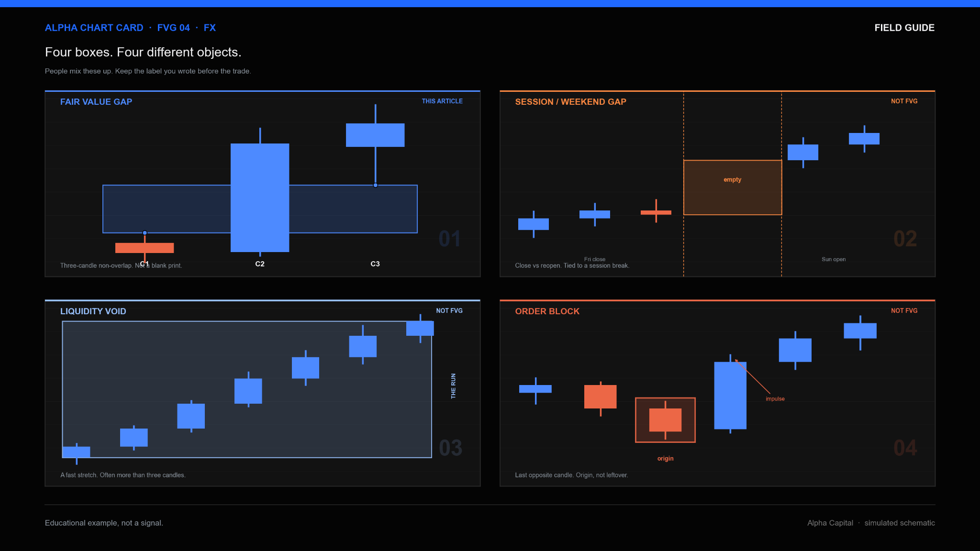Click the boxed red origin candle
This screenshot has height=551, width=980.
[x=665, y=420]
